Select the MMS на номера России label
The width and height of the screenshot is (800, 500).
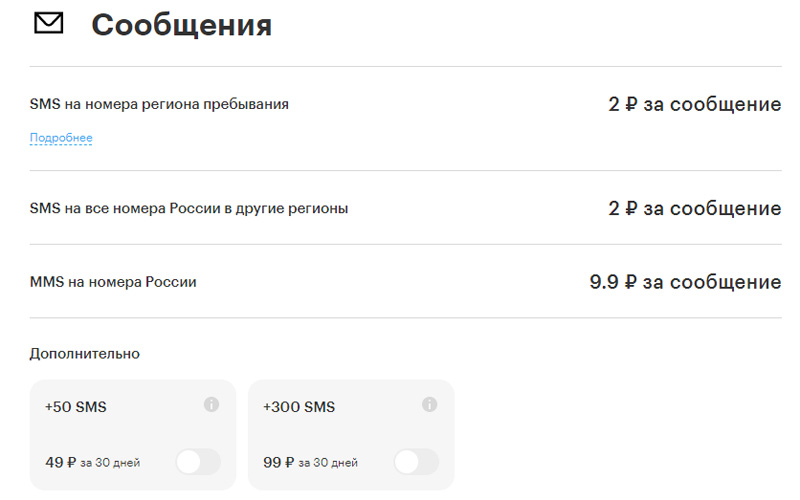[x=113, y=282]
